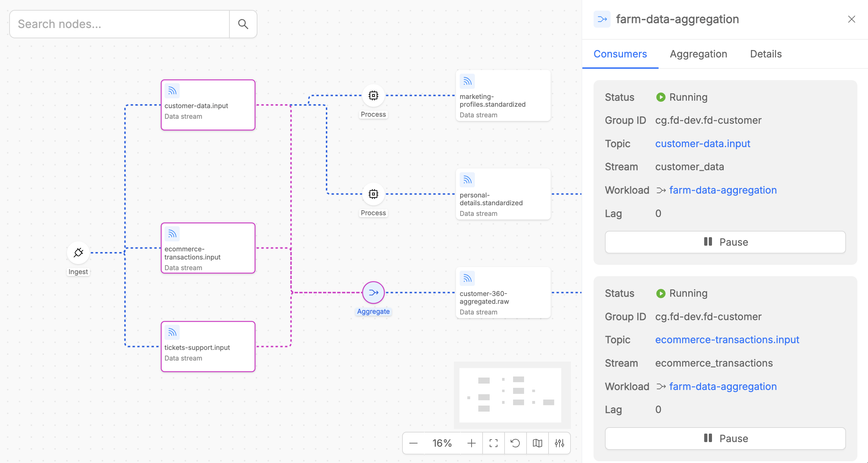The width and height of the screenshot is (868, 463).
Task: Click the fit-to-screen icon
Action: point(494,443)
